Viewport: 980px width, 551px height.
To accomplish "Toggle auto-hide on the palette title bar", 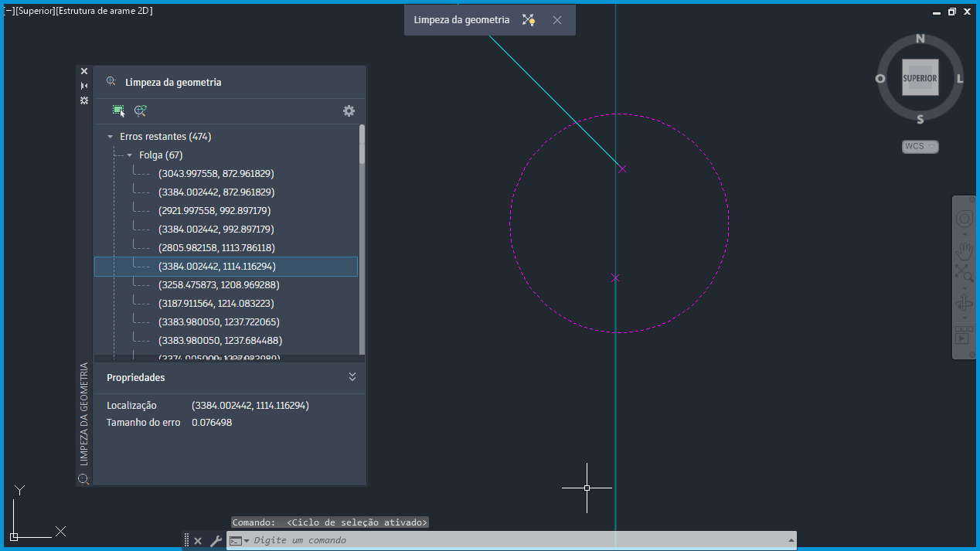I will (x=84, y=86).
